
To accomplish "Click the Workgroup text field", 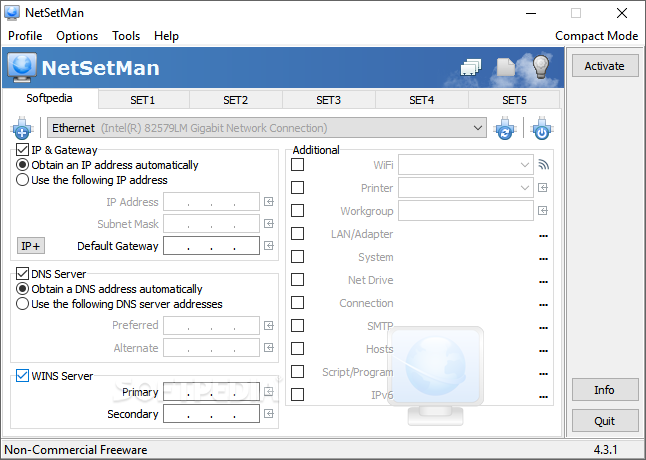I will pyautogui.click(x=466, y=211).
